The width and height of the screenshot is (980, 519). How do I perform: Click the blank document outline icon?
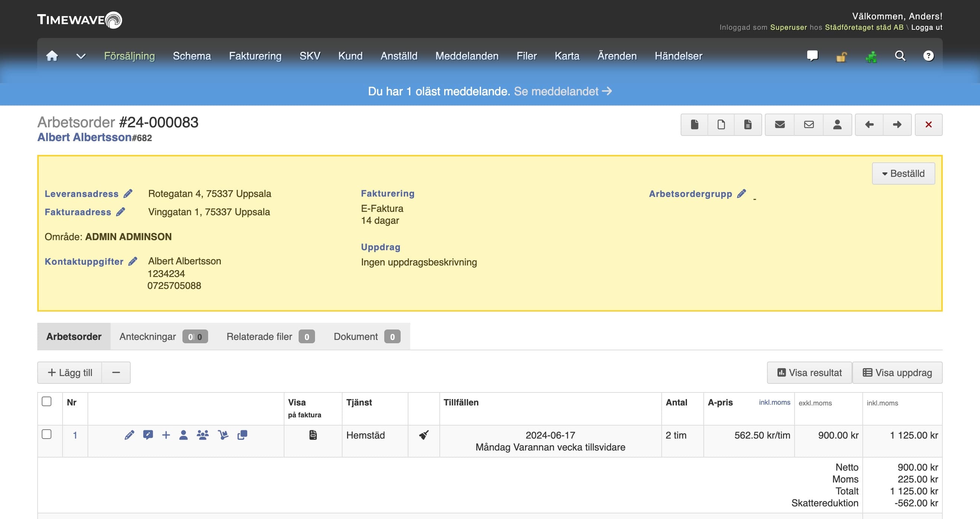click(721, 124)
